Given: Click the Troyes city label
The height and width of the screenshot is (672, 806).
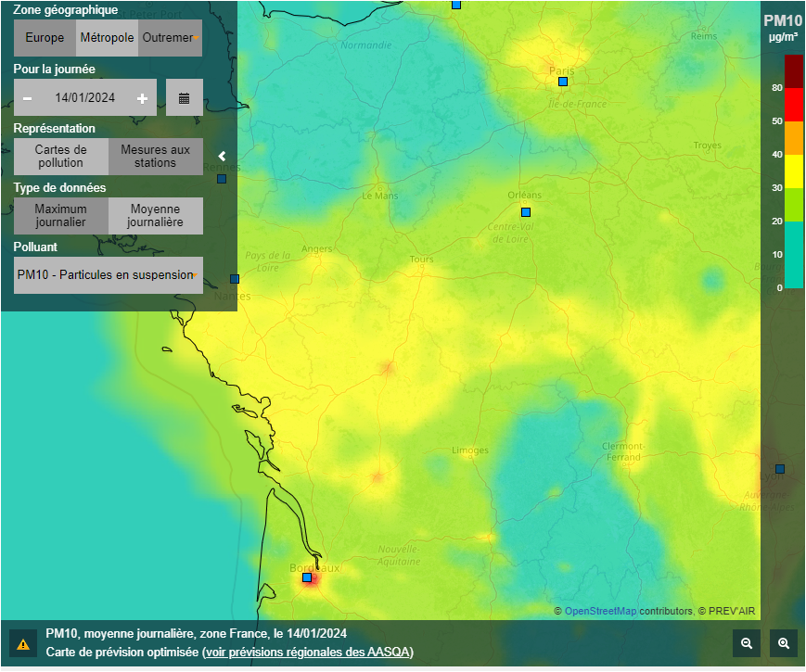Looking at the screenshot, I should [708, 146].
